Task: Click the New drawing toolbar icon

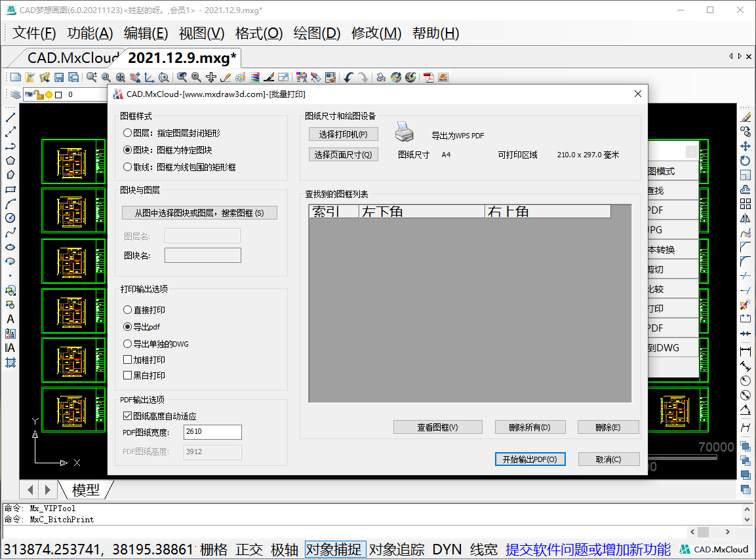Action: (16, 77)
